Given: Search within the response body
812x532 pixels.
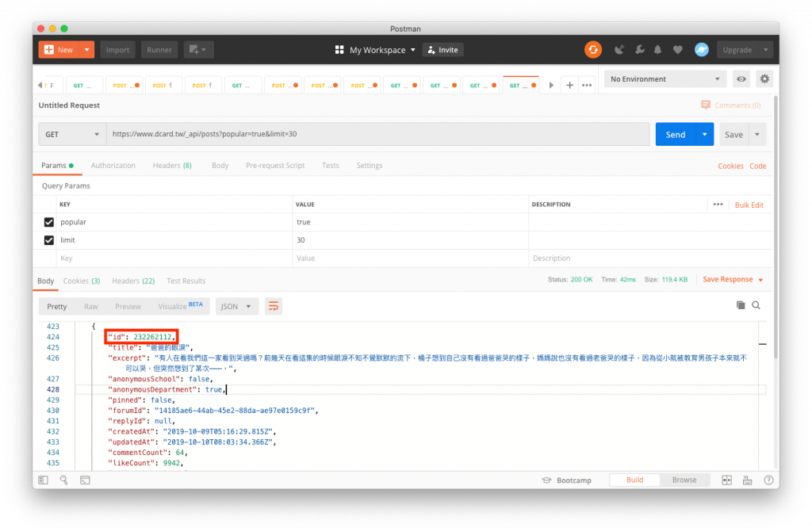Looking at the screenshot, I should 756,305.
